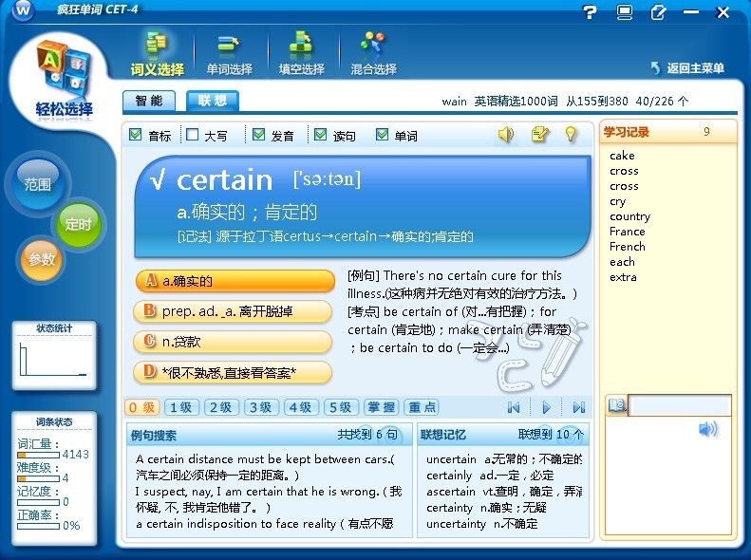Viewport: 751px width, 560px height.
Task: Jump to last word arrow
Action: click(x=578, y=407)
